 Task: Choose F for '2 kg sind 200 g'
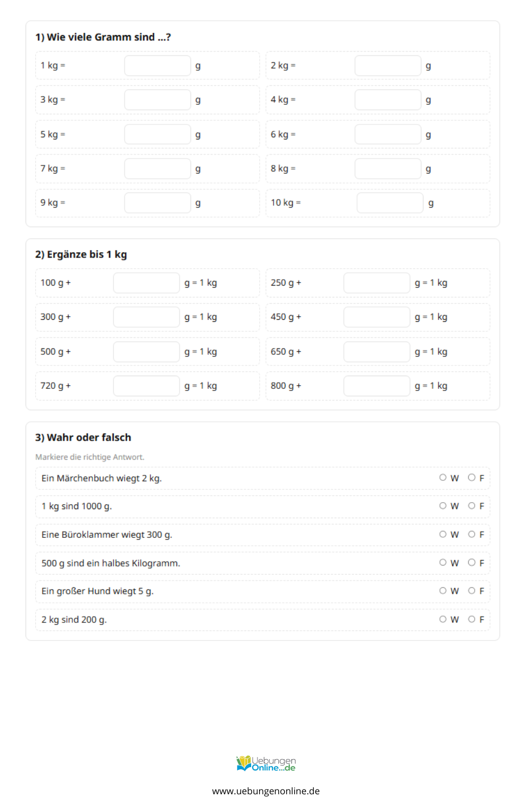coord(471,619)
